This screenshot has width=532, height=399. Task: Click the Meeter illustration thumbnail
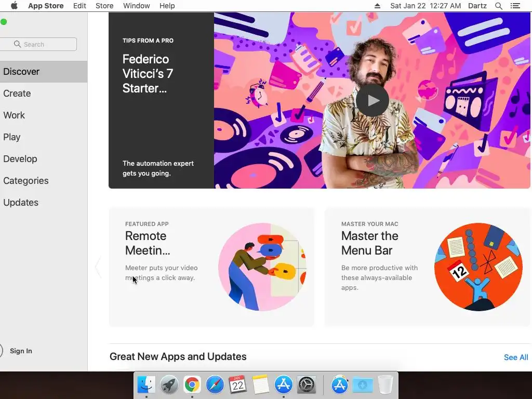[x=262, y=267]
